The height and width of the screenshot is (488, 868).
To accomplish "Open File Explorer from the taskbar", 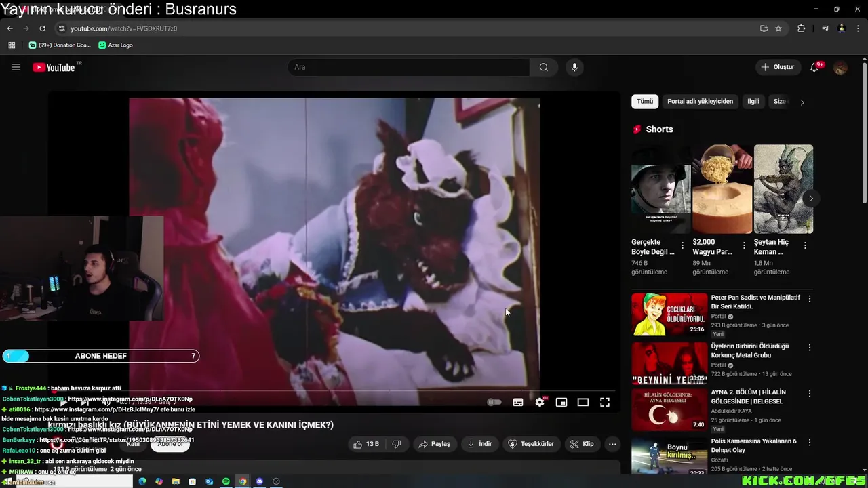I will (x=176, y=481).
